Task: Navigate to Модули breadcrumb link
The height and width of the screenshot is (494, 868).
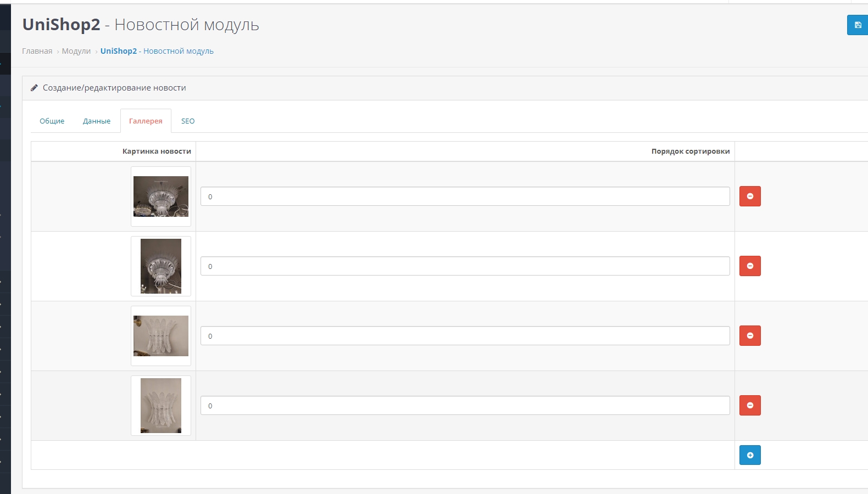Action: 76,51
